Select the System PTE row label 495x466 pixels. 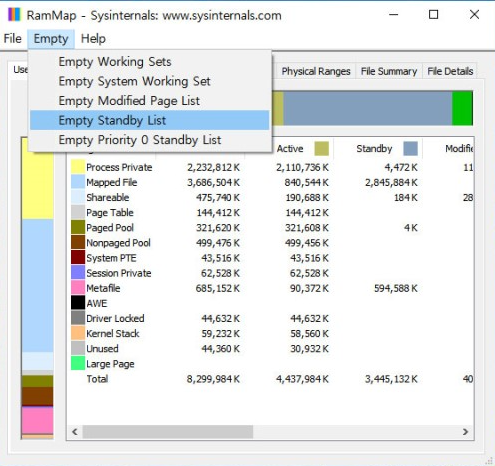(111, 258)
